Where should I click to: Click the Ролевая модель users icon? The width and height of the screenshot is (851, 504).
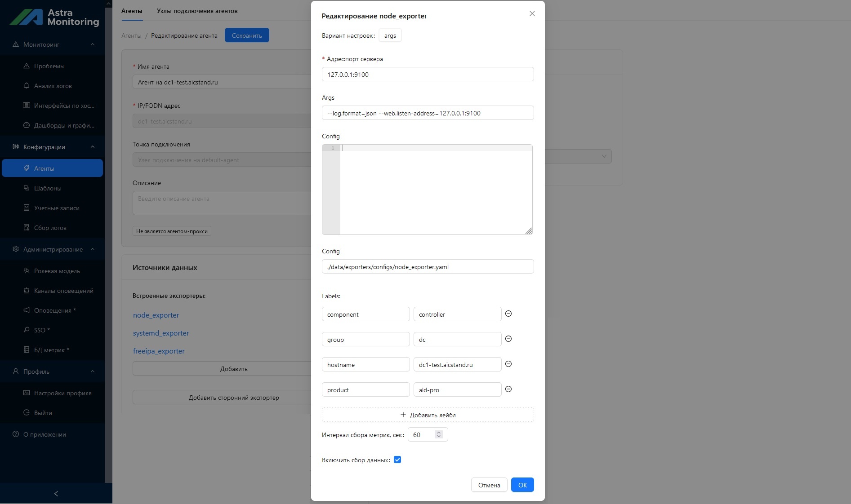click(x=27, y=271)
